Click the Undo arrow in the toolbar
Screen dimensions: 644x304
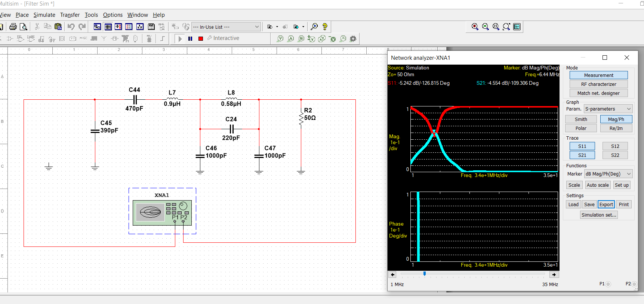(x=71, y=27)
